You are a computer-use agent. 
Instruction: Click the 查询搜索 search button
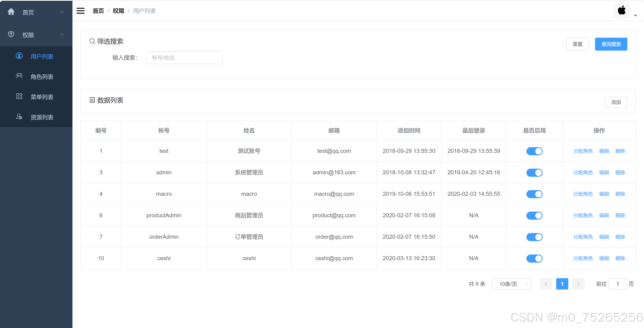click(x=611, y=44)
